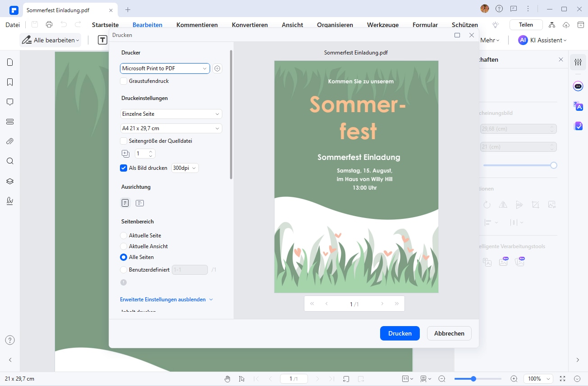Expand the A4 paper size dropdown
588x386 pixels.
[171, 128]
